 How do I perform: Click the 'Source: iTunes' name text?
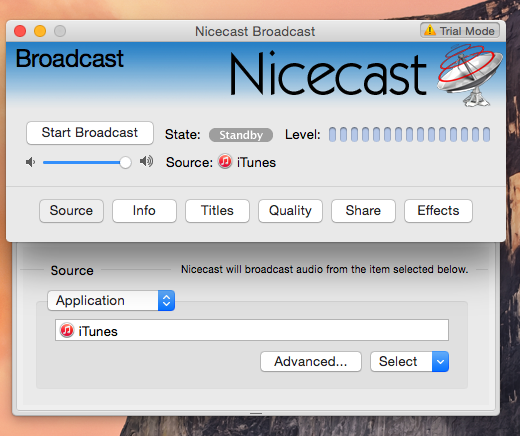(256, 163)
